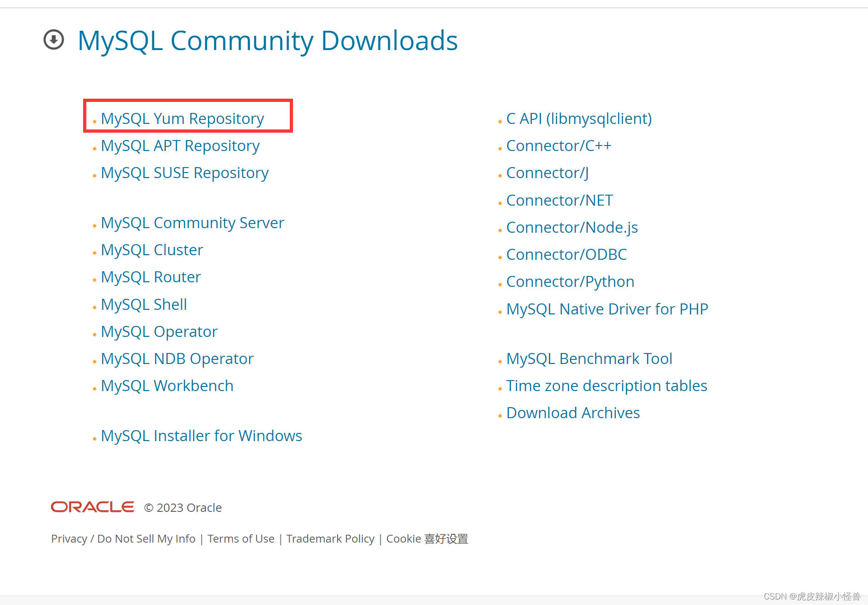Open Time zone description tables link
The height and width of the screenshot is (605, 868).
[607, 386]
